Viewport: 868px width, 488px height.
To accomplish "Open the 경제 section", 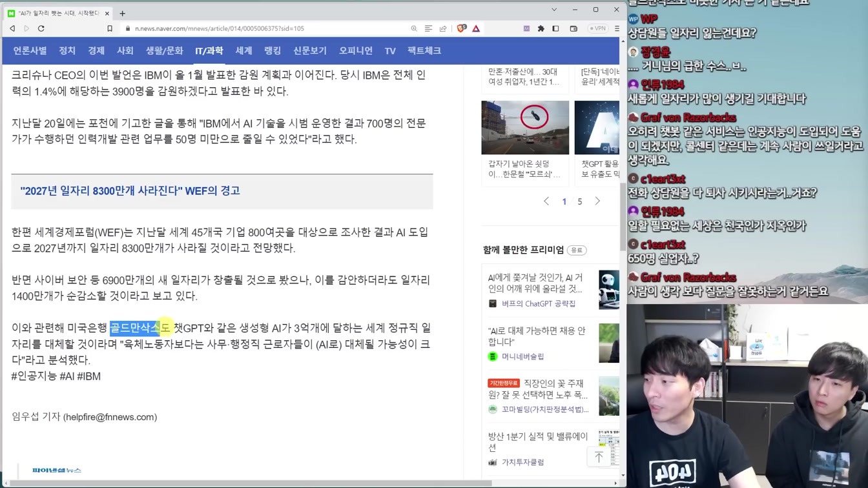I will [96, 50].
